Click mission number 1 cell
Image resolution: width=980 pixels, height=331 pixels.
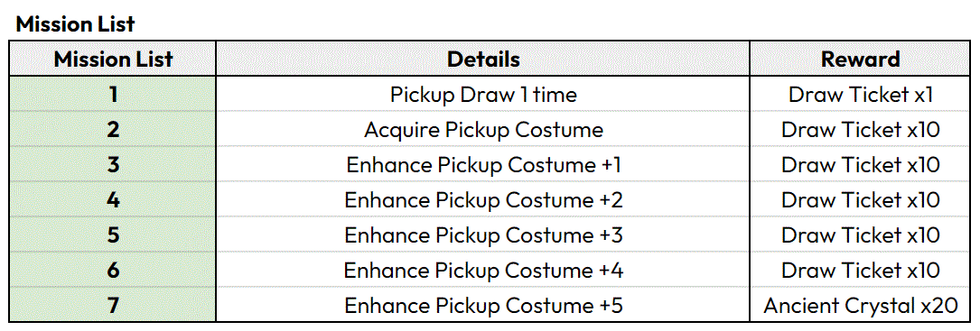pos(113,95)
